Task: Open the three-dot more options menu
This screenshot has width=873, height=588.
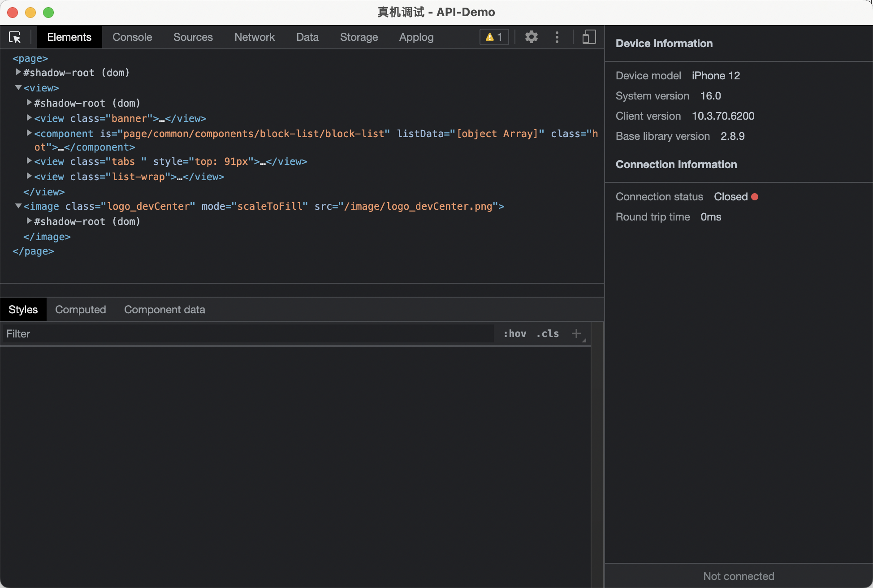Action: (x=557, y=37)
